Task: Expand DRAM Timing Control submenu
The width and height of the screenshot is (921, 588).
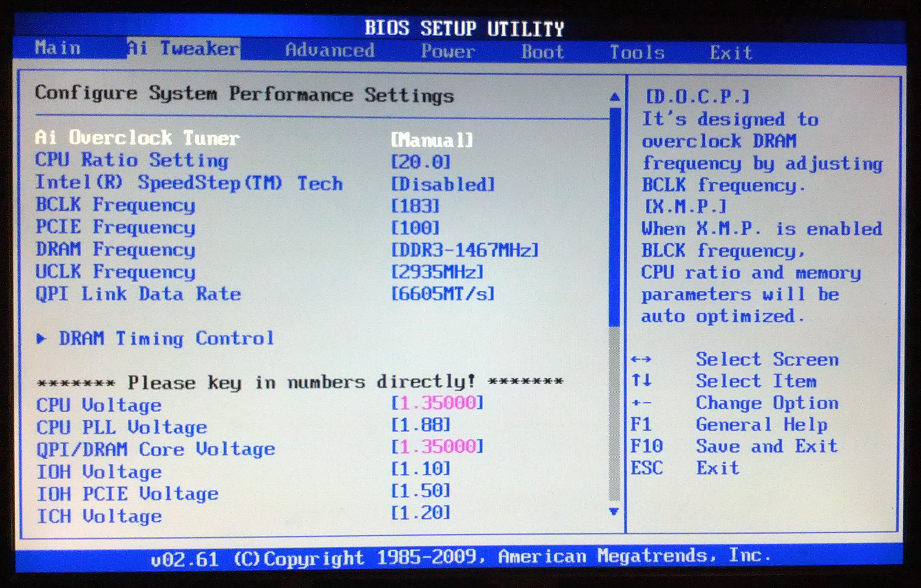Action: coord(166,338)
